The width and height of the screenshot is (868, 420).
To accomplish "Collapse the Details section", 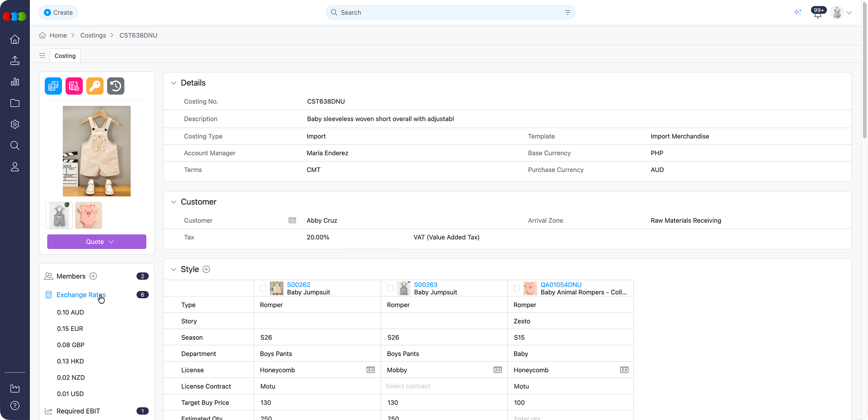I will (174, 83).
